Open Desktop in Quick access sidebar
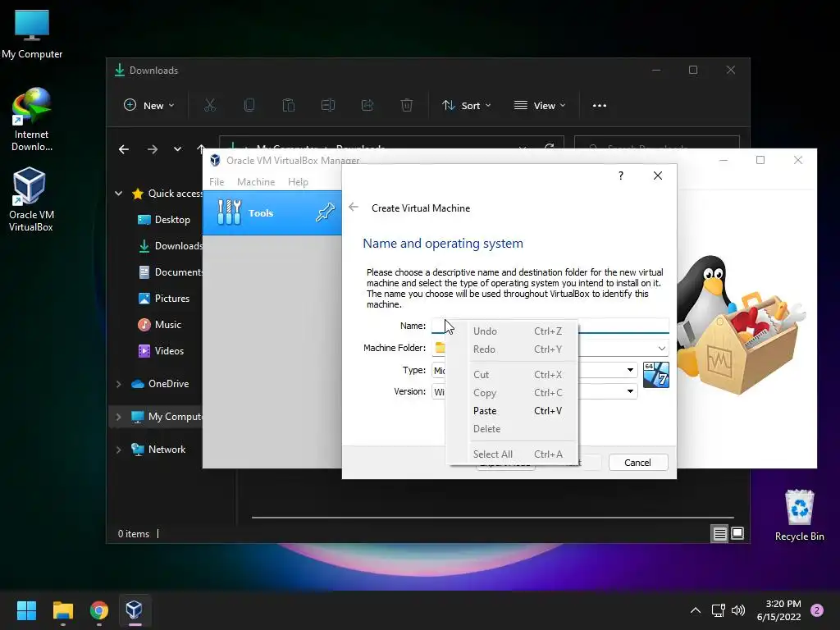The image size is (840, 630). (164, 220)
